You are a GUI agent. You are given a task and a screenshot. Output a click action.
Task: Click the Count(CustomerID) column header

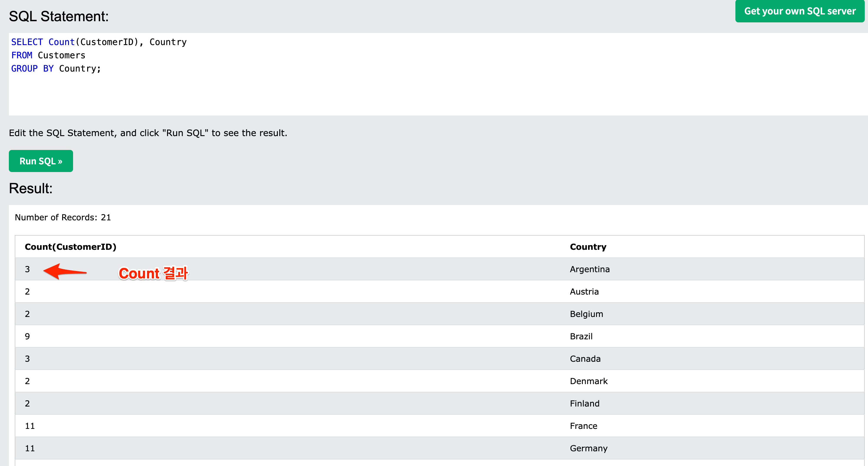pos(70,247)
